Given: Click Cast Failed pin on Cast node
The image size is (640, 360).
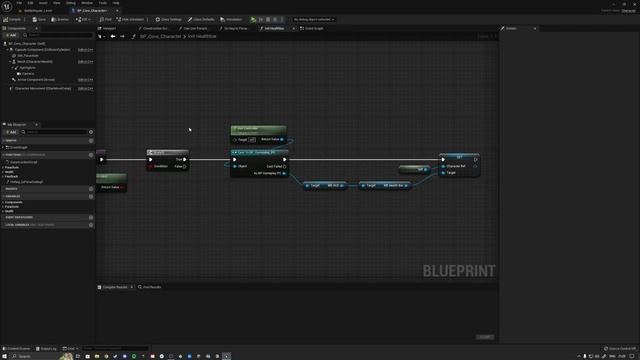Looking at the screenshot, I should pos(284,167).
